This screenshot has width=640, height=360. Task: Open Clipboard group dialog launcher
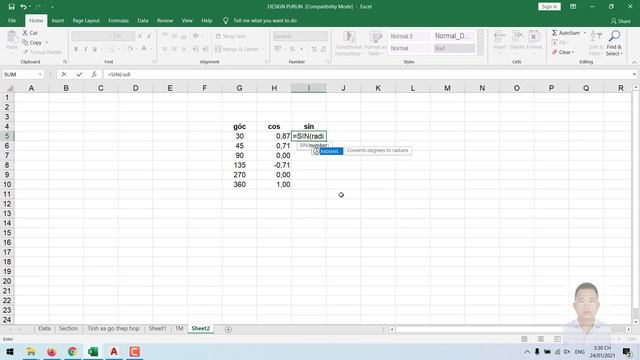[65, 62]
